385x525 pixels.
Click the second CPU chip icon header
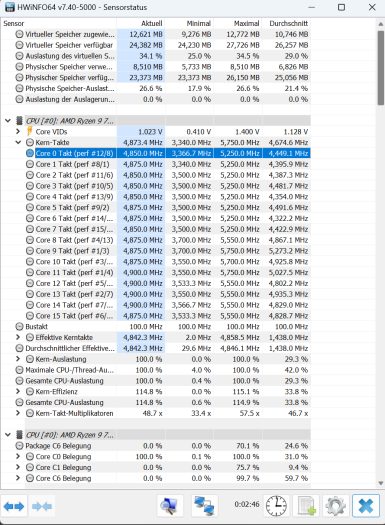[19, 435]
